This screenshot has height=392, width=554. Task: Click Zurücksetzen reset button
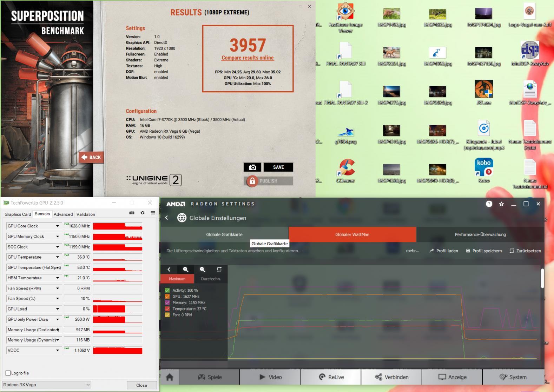click(525, 251)
